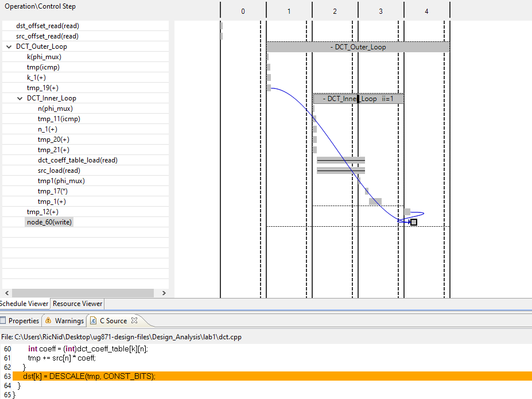Click the Properties tab icon
This screenshot has width=532, height=399.
pos(3,320)
